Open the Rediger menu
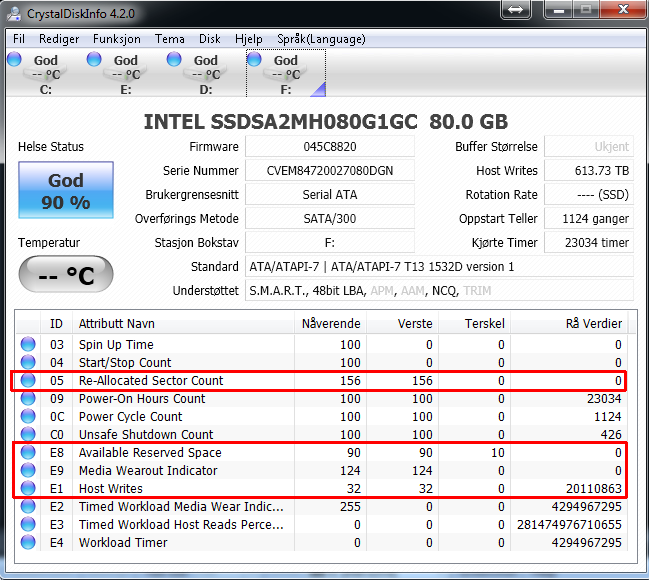The height and width of the screenshot is (580, 649). [x=59, y=39]
